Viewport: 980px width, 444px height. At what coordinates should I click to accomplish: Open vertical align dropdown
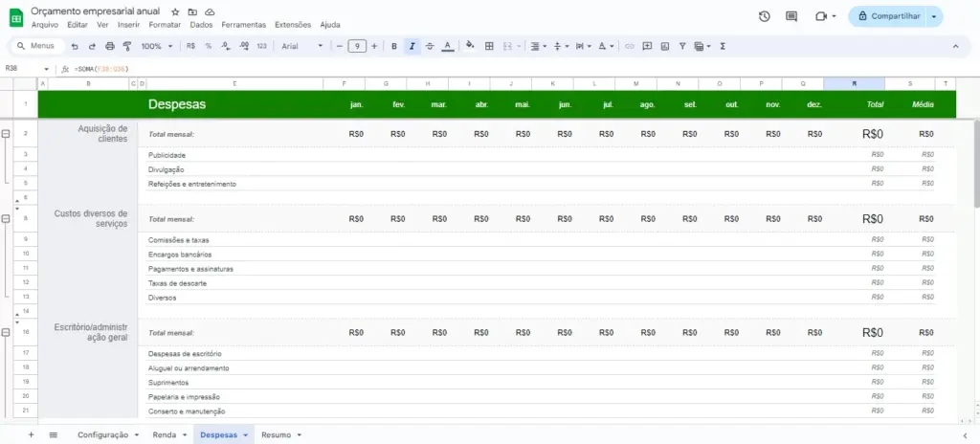tap(561, 46)
